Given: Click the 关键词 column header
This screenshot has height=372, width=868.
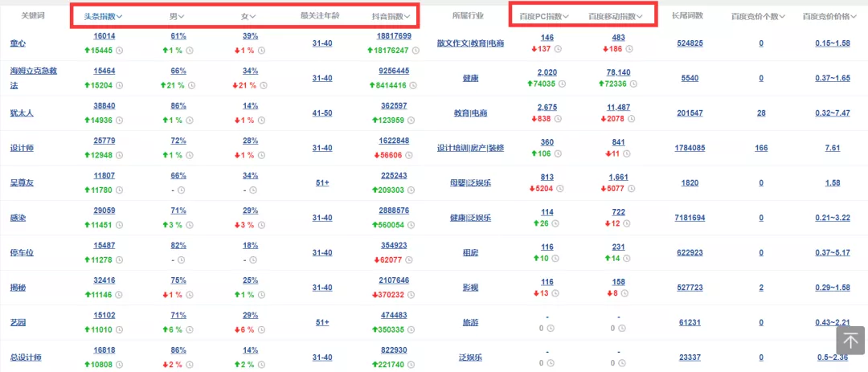Looking at the screenshot, I should [x=32, y=15].
